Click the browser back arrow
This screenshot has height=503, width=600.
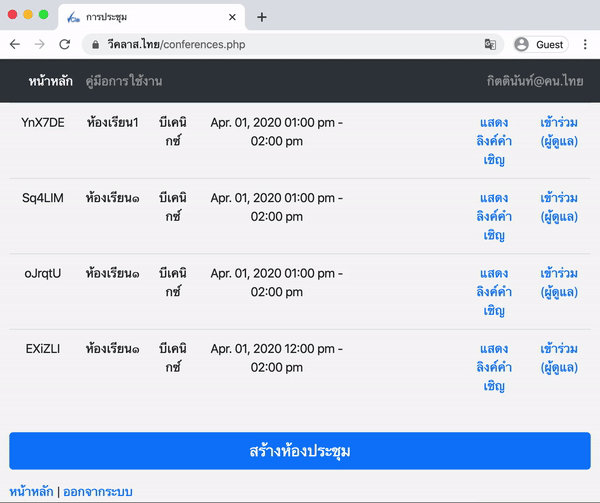[x=15, y=44]
